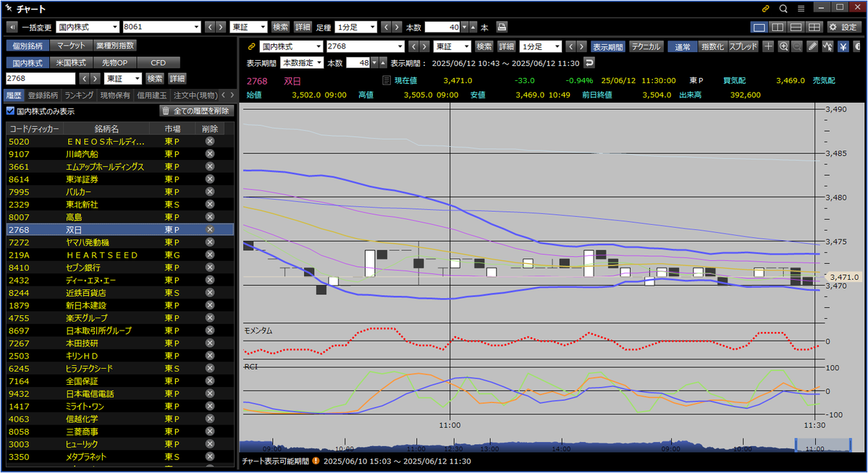Viewport: 868px width, 473px height.
Task: Zoom in on the chart
Action: click(x=783, y=46)
